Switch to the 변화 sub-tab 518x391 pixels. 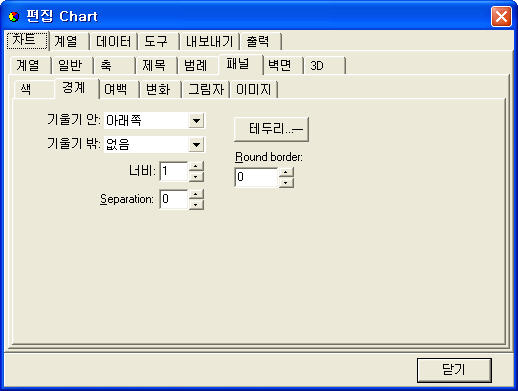(x=161, y=89)
